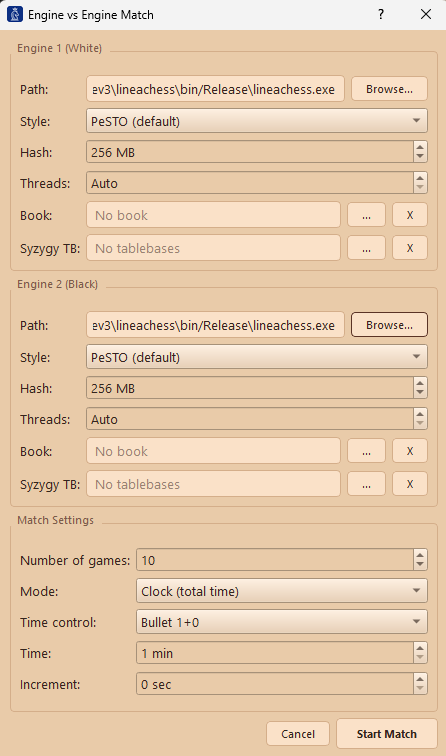Click Engine 2 Path input field

click(x=215, y=325)
